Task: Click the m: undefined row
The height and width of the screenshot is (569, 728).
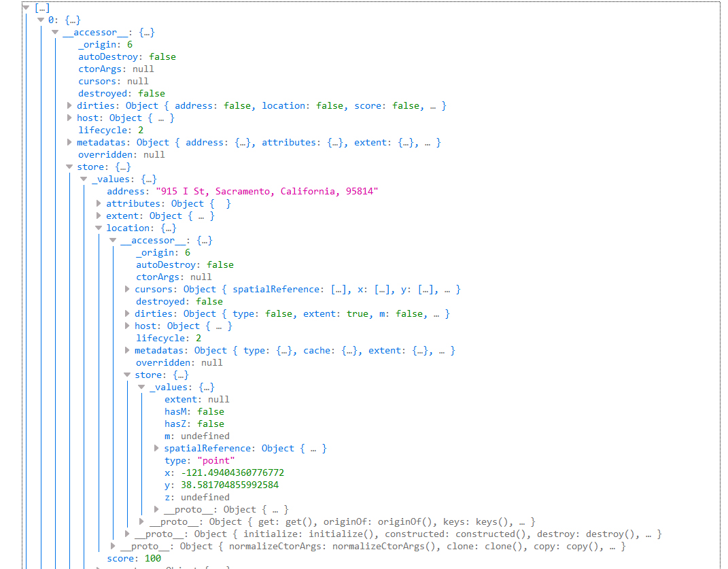Action: pos(197,436)
